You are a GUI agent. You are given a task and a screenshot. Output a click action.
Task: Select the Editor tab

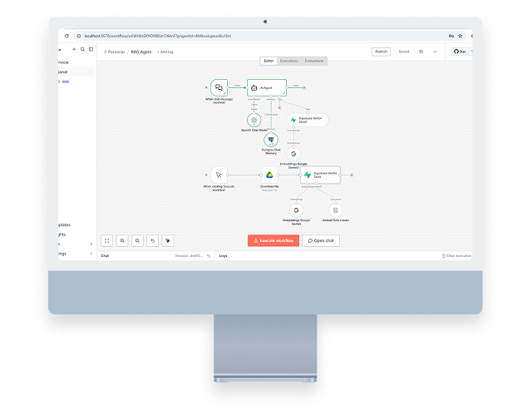(x=268, y=61)
